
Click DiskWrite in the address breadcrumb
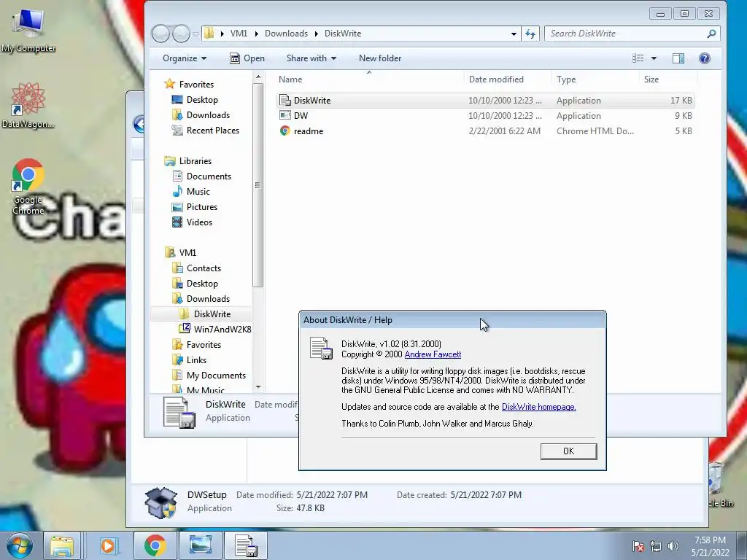click(x=343, y=34)
